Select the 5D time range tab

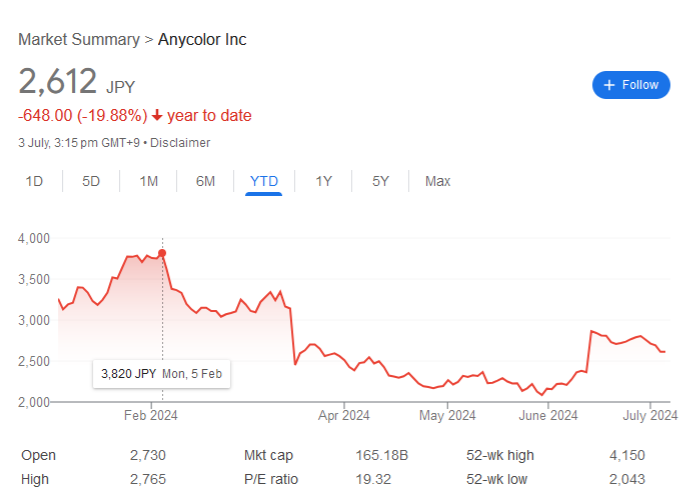[91, 181]
